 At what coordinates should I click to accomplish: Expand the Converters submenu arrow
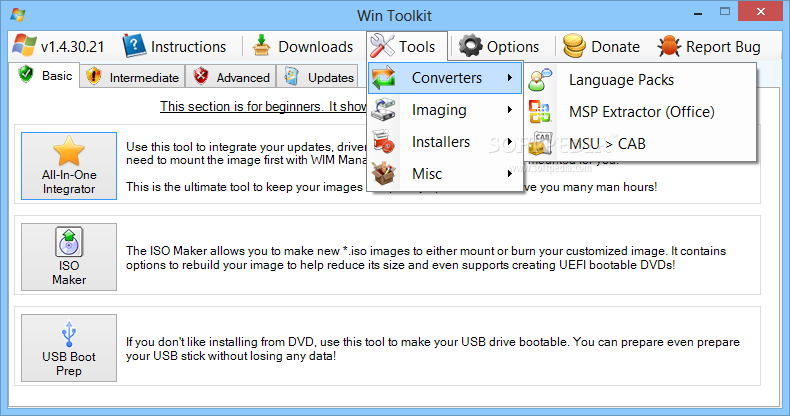(510, 78)
